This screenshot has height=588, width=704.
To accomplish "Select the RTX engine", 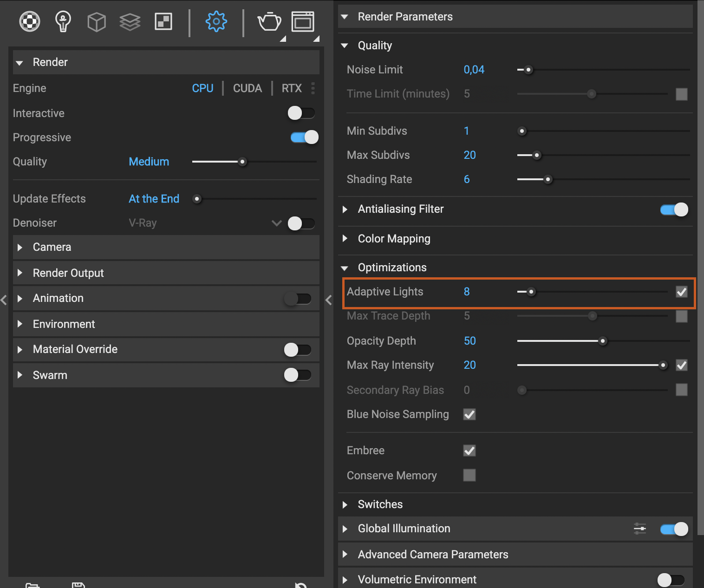I will pyautogui.click(x=292, y=88).
